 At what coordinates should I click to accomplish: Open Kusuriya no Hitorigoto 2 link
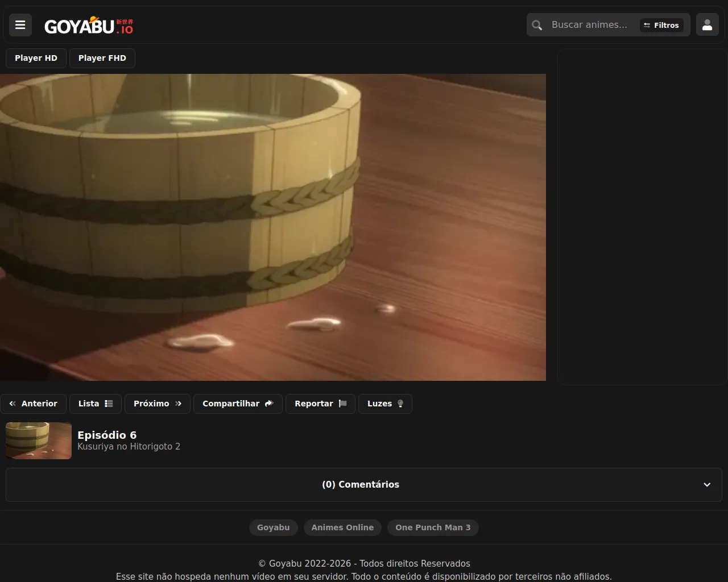click(129, 447)
